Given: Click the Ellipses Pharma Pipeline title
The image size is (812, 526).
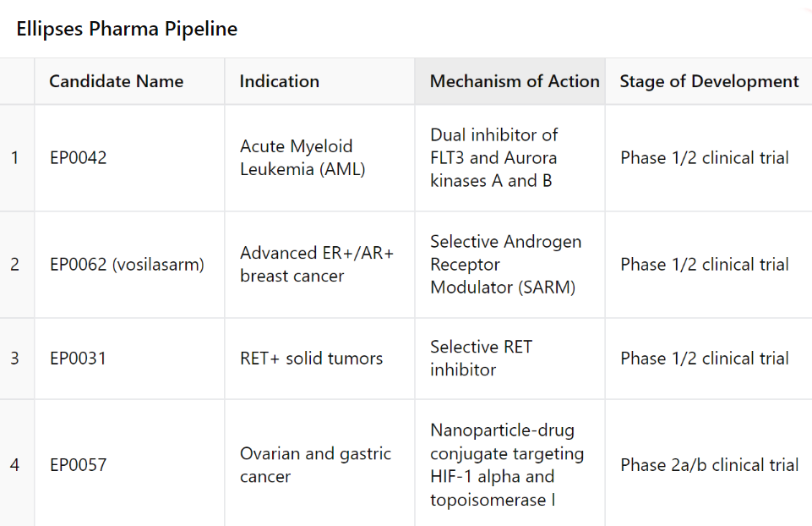Looking at the screenshot, I should click(x=127, y=29).
